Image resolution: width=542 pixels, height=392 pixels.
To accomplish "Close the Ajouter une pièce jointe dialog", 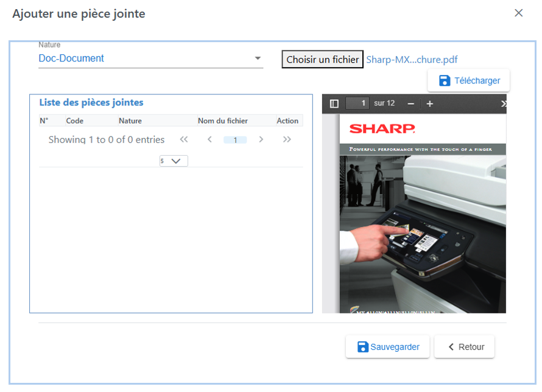I will point(518,13).
